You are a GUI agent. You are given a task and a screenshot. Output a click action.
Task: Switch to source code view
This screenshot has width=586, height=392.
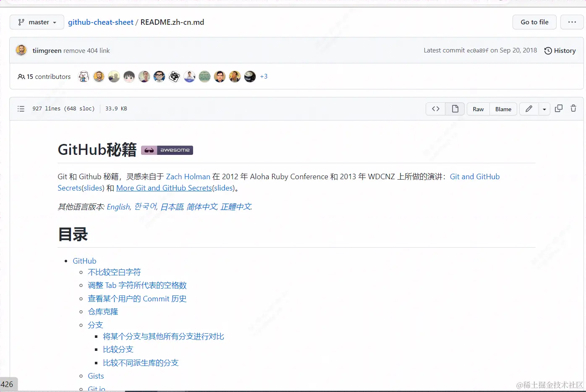(x=436, y=109)
